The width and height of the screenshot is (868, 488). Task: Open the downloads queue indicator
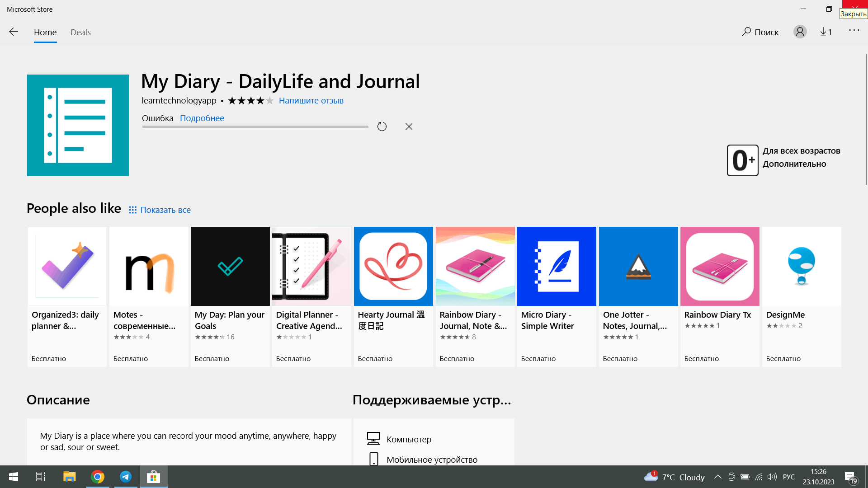click(826, 32)
